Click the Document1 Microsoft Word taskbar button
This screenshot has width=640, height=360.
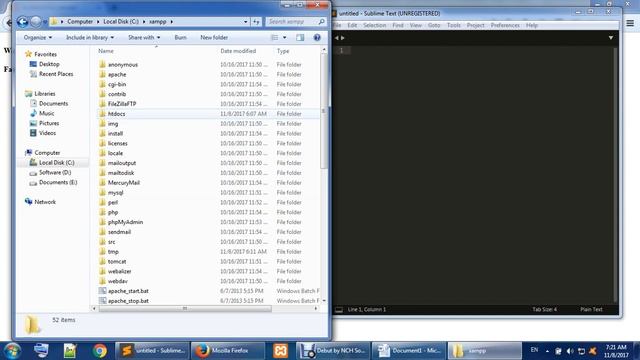(409, 351)
